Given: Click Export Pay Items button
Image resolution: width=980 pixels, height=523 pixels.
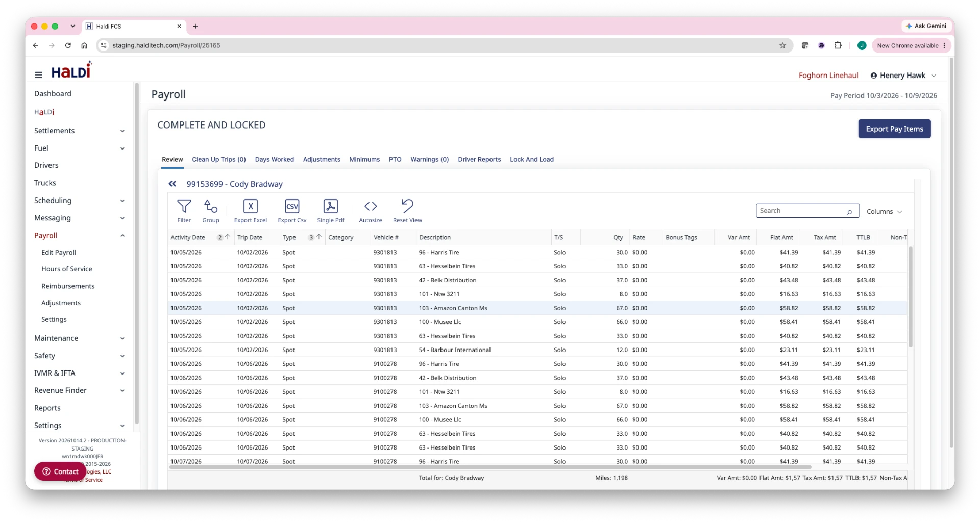Looking at the screenshot, I should coord(894,129).
